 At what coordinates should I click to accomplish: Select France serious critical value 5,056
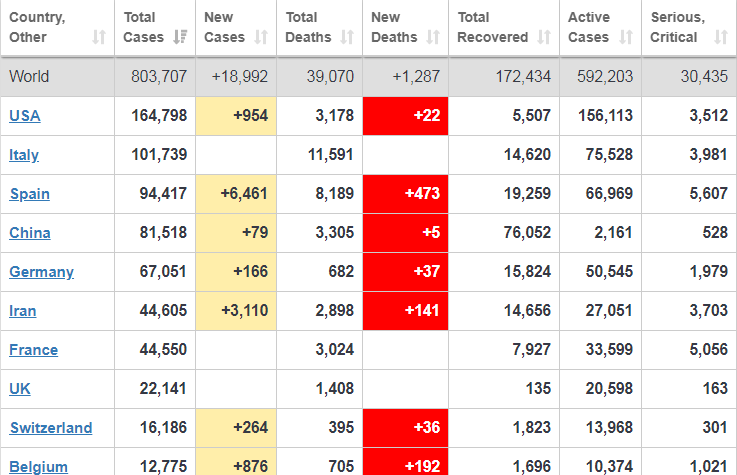708,350
